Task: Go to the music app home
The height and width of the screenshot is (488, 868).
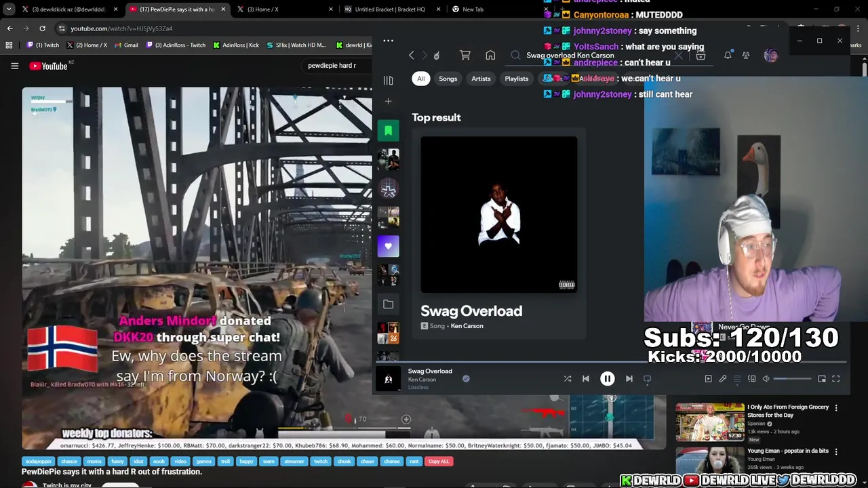Action: (490, 56)
